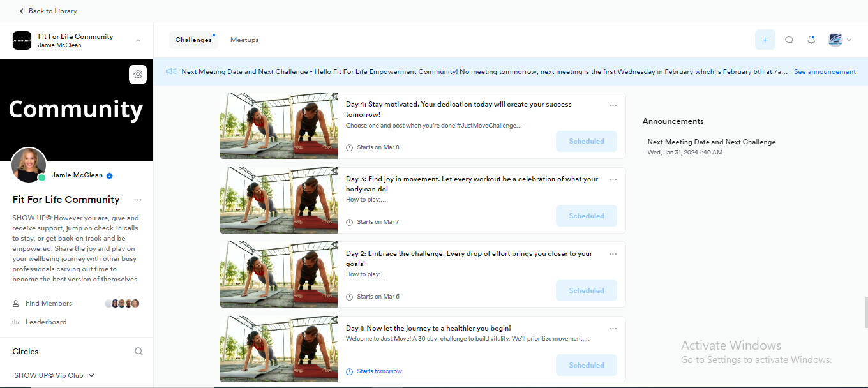This screenshot has height=388, width=868.
Task: Expand the SHOW UP© Vip Club dropdown
Action: click(91, 375)
